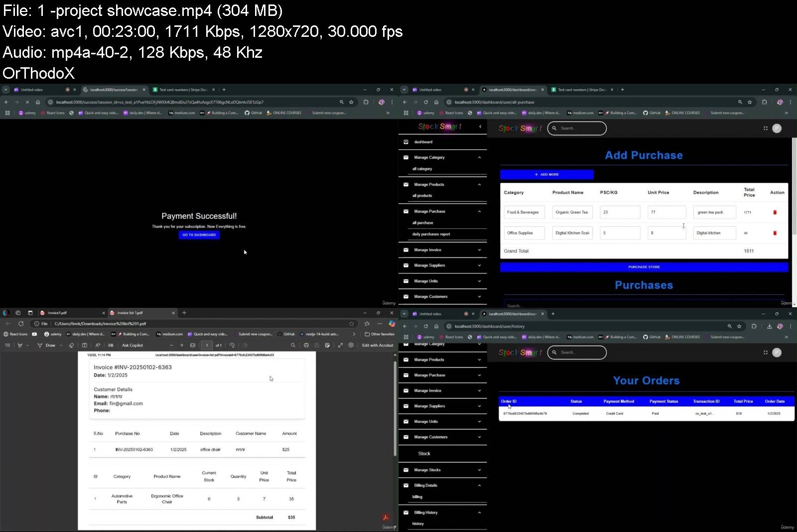Click the PDF page number box

click(207, 345)
